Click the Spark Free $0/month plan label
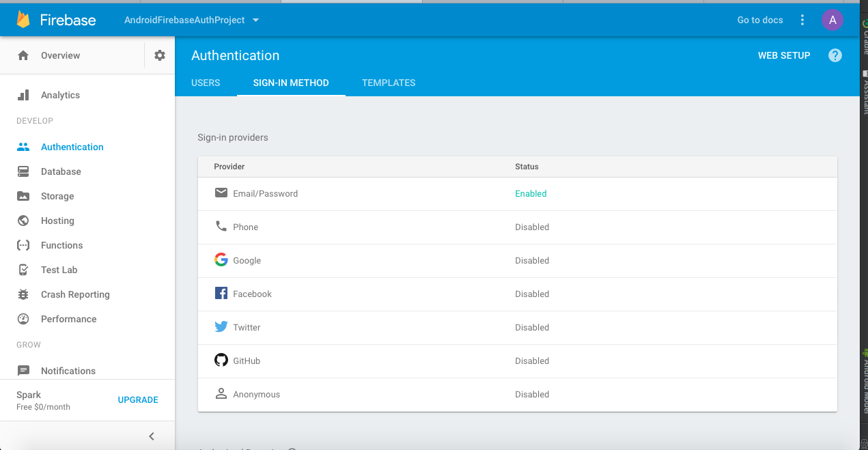Image resolution: width=868 pixels, height=450 pixels. (43, 400)
